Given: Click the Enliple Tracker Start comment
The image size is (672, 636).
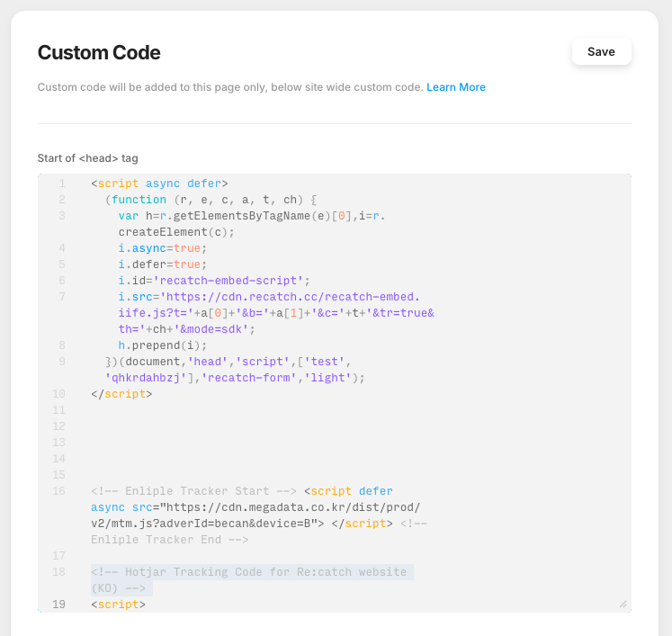Looking at the screenshot, I should coord(193,491).
